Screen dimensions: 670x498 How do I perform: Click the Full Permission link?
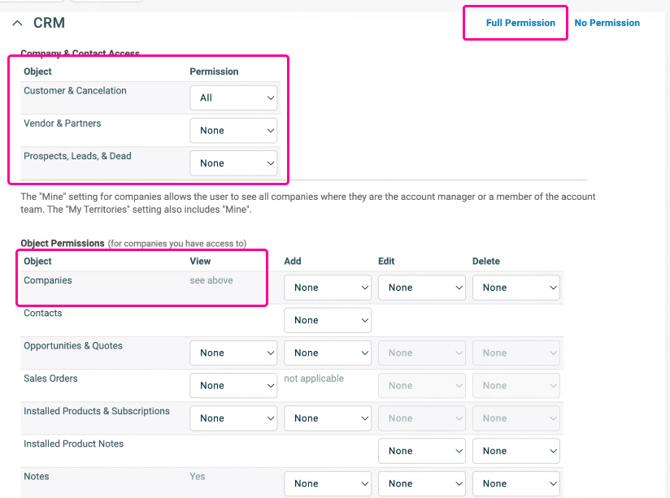(x=520, y=23)
